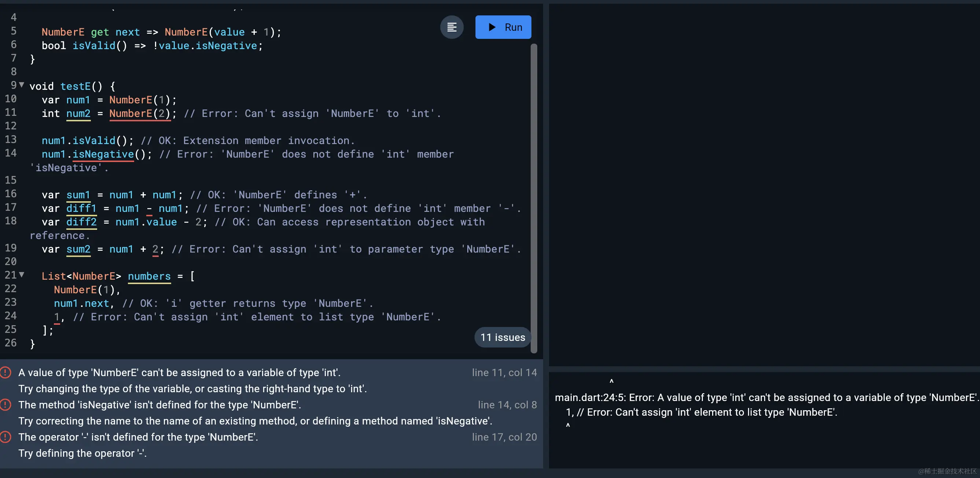Screen dimensions: 980x478
Task: Select 'The operator - isn't defined' issue message
Action: tap(138, 437)
